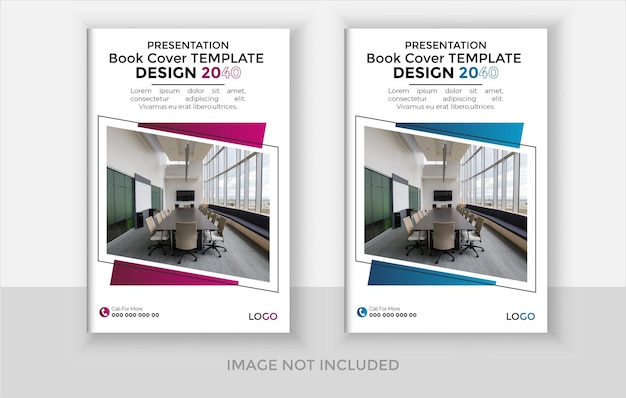626x398 pixels.
Task: Select the LOGO text on the magenta cover
Action: [263, 317]
